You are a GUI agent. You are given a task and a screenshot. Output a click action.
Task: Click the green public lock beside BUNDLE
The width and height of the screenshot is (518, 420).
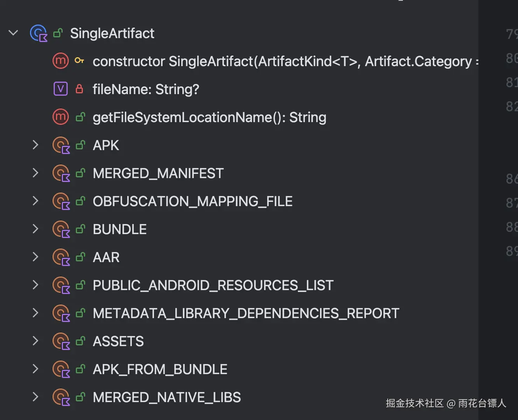tap(80, 229)
